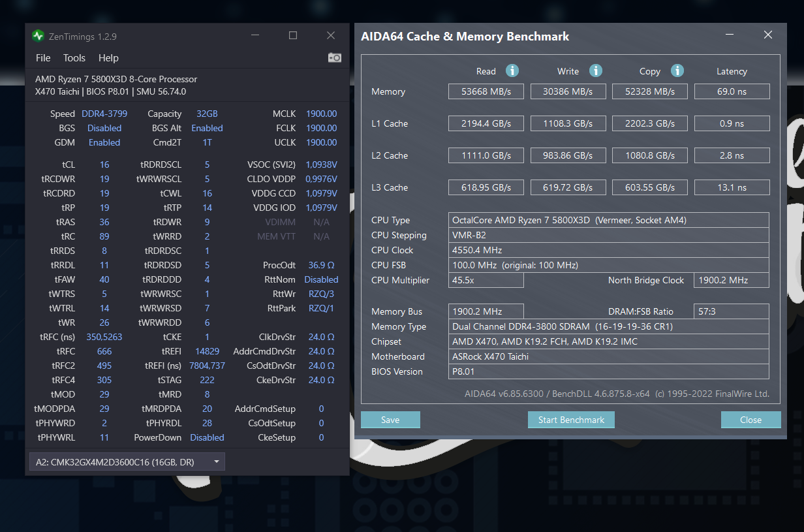
Task: Click the Copy info icon in AIDA64
Action: point(677,70)
